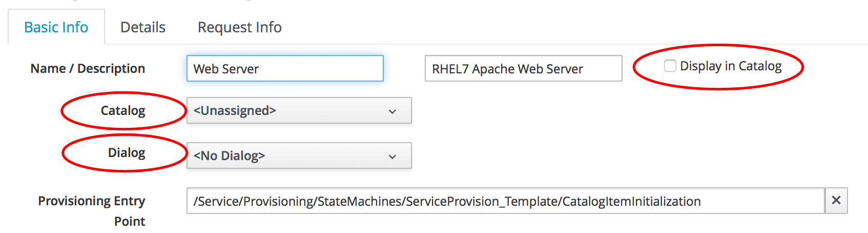This screenshot has width=868, height=233.
Task: Click the Dialog dropdown chevron arrow
Action: [x=392, y=157]
